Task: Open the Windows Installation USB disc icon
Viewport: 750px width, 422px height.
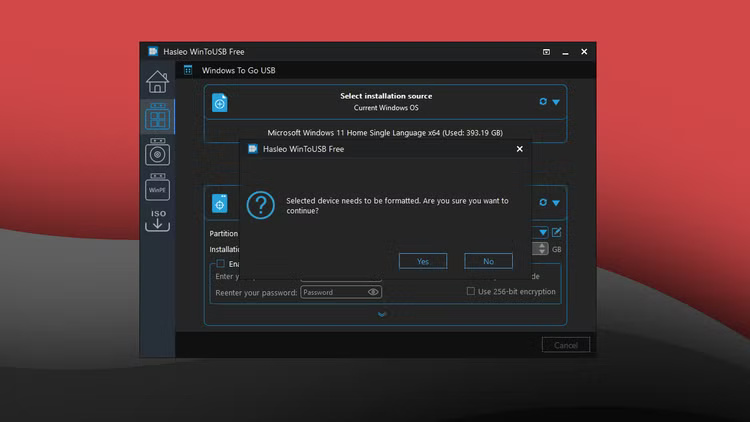Action: pos(157,152)
